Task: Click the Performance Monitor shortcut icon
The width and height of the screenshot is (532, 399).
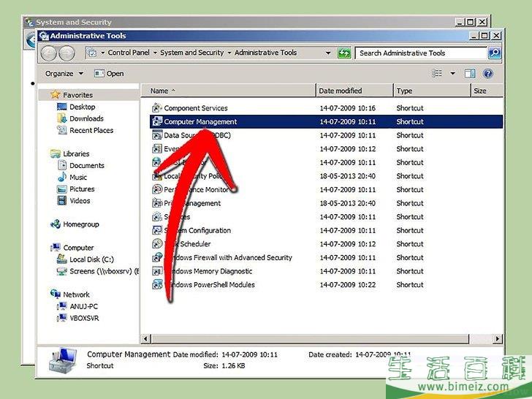Action: [x=156, y=189]
